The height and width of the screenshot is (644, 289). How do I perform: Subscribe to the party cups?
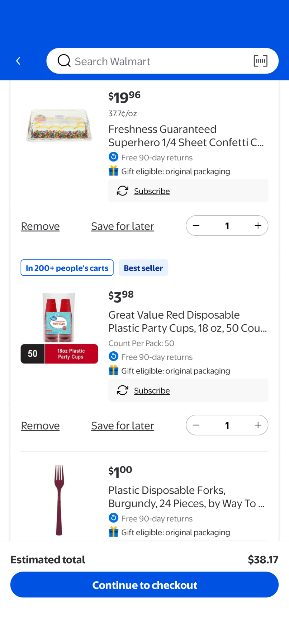[x=152, y=391]
